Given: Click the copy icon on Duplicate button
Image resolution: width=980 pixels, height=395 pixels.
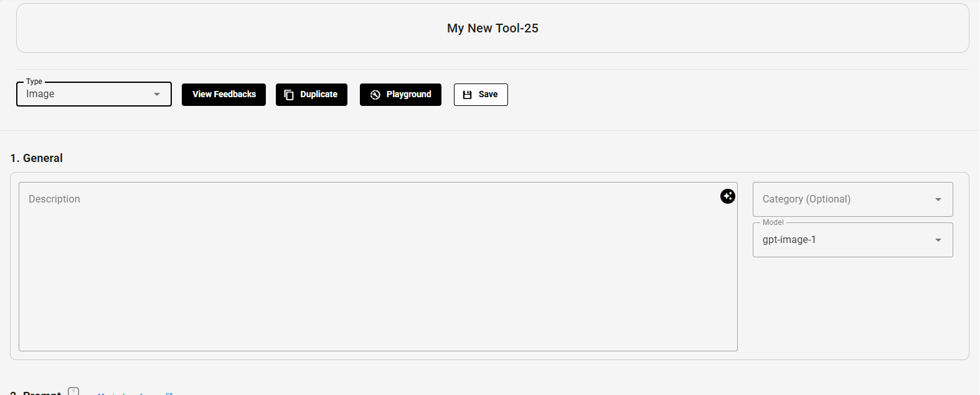Looking at the screenshot, I should point(289,95).
